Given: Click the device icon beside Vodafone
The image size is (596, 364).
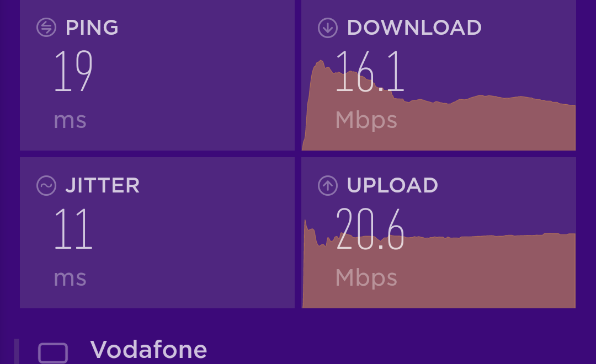Looking at the screenshot, I should tap(53, 353).
